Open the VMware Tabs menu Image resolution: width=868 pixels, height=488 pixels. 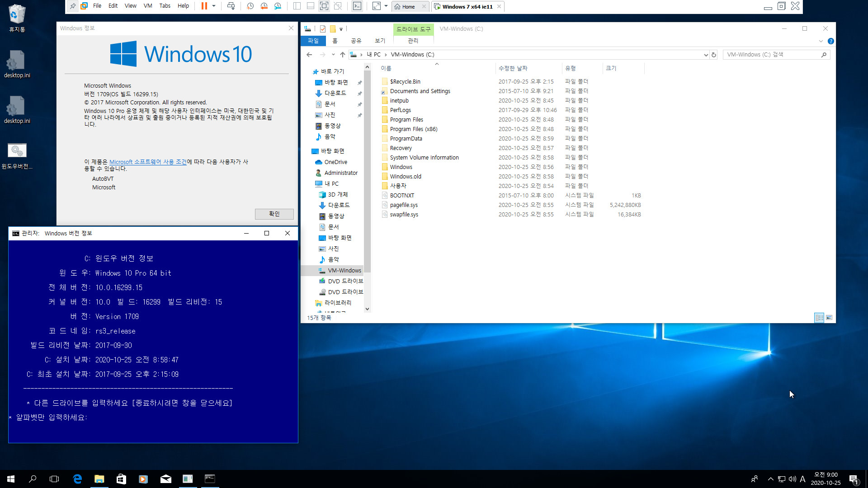(165, 6)
